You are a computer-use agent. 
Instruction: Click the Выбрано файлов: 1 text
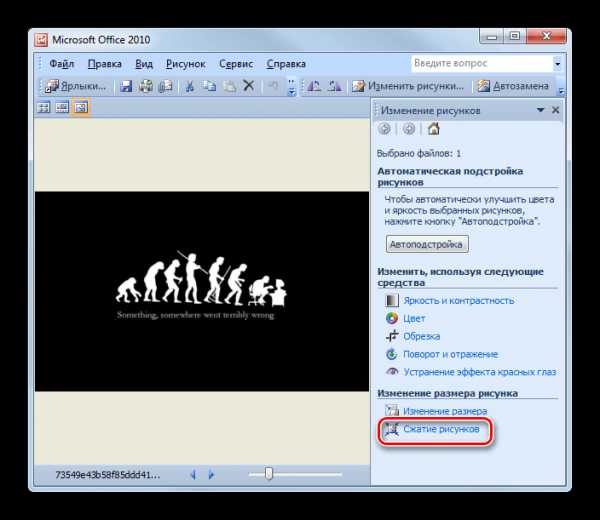tap(419, 154)
